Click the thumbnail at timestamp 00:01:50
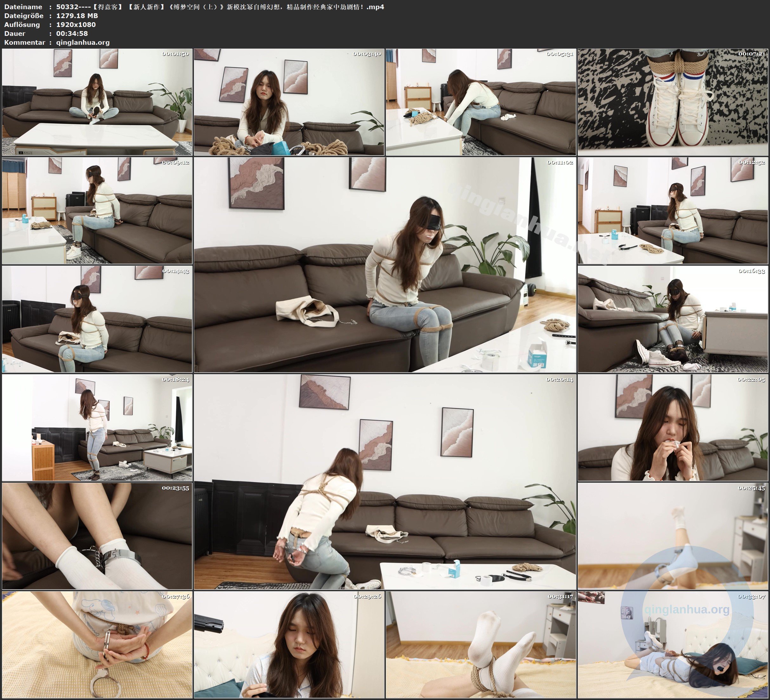Screen dimensions: 770x700 click(97, 102)
